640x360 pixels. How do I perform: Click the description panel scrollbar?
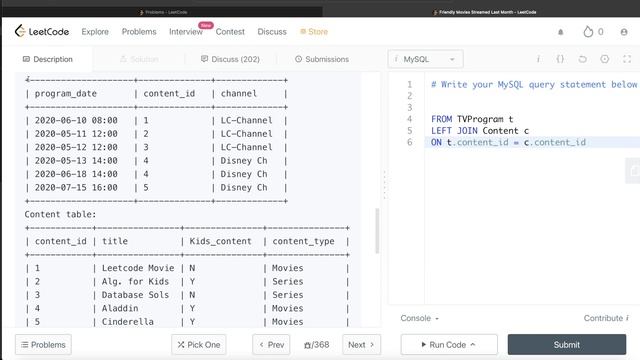377,231
